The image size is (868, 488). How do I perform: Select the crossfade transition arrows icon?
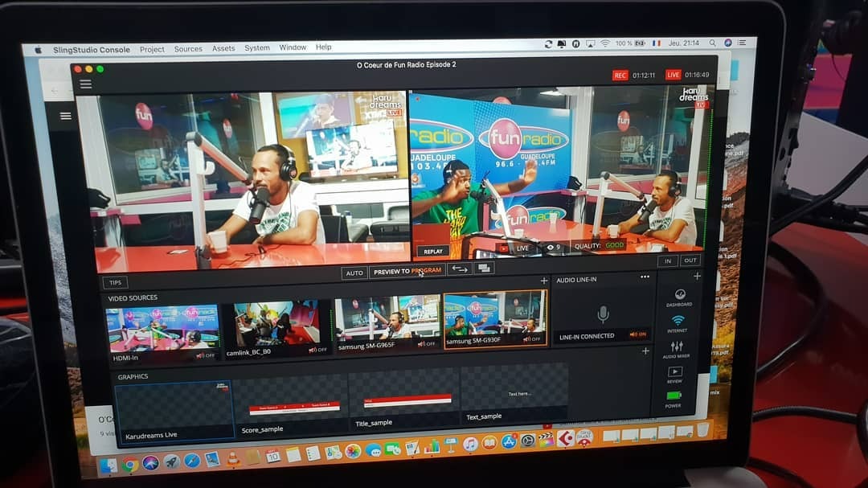pos(459,269)
